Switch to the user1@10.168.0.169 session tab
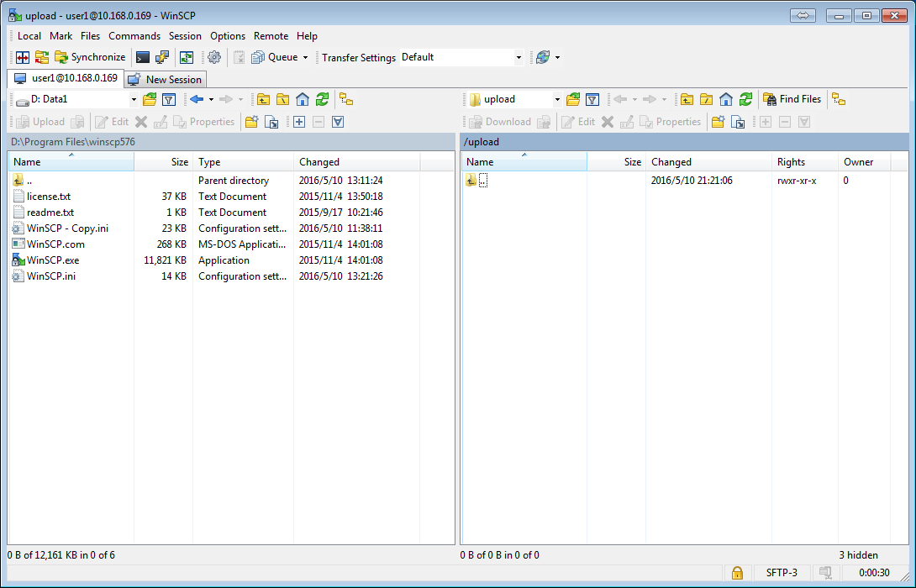The width and height of the screenshot is (916, 588). point(66,78)
